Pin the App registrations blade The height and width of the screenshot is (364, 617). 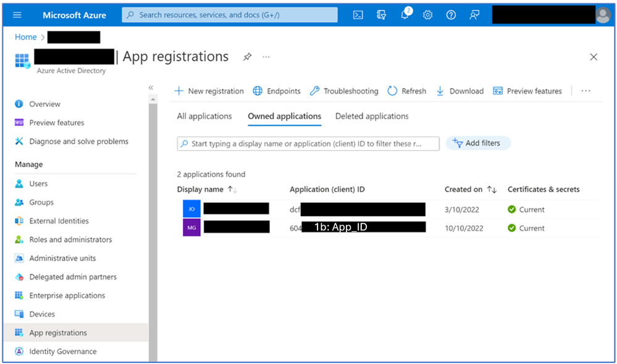(x=247, y=57)
